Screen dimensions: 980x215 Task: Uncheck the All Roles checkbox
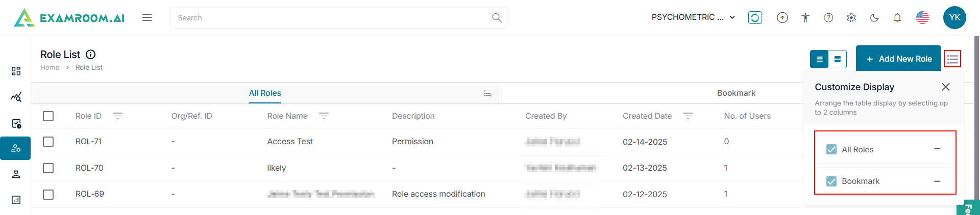831,149
